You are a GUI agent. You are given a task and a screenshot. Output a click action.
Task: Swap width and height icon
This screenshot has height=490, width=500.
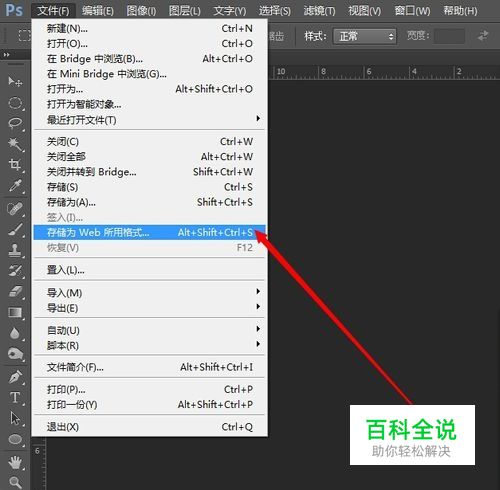483,36
